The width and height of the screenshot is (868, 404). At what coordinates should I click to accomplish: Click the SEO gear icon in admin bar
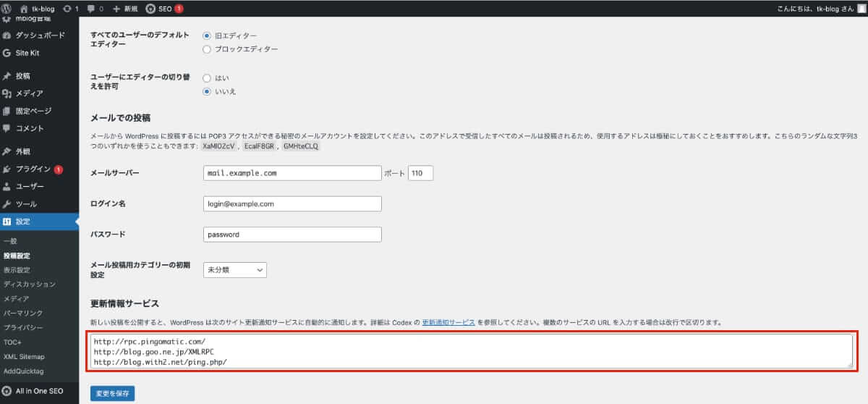pyautogui.click(x=150, y=9)
